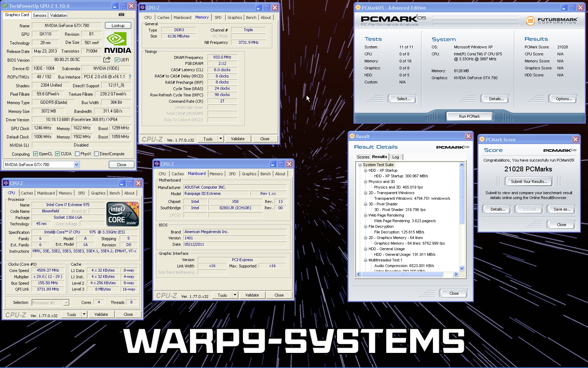Screen dimensions: 588x368
Task: Click the CPU-Z Memory window title icon
Action: pos(142,7)
